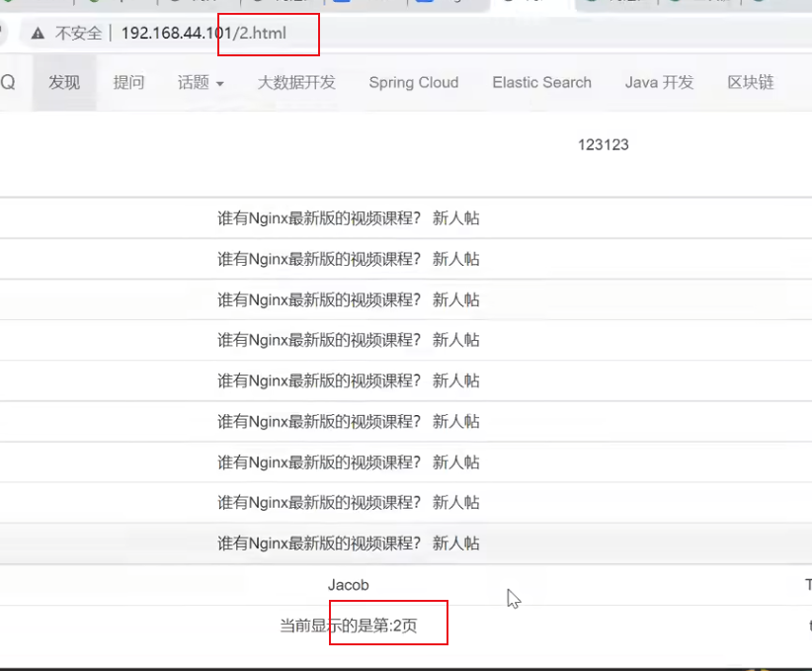
Task: Click the Jacob table cell
Action: point(349,585)
